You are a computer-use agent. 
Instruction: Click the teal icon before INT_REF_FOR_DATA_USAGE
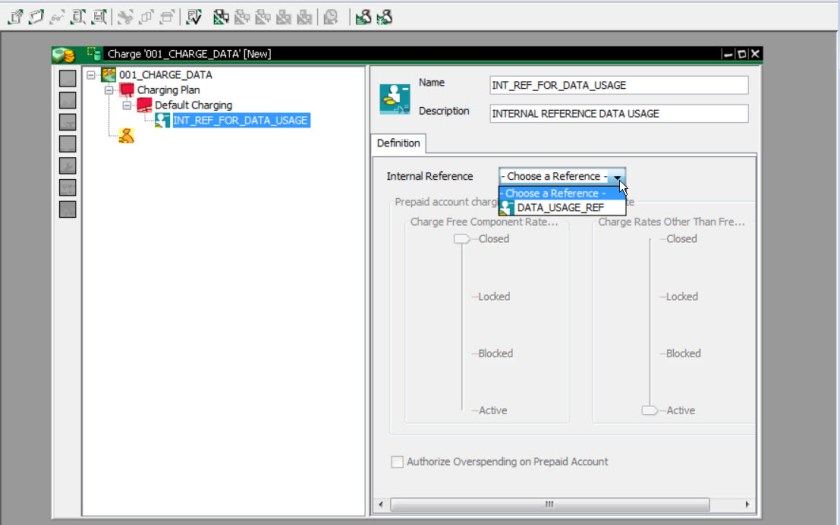tap(162, 120)
